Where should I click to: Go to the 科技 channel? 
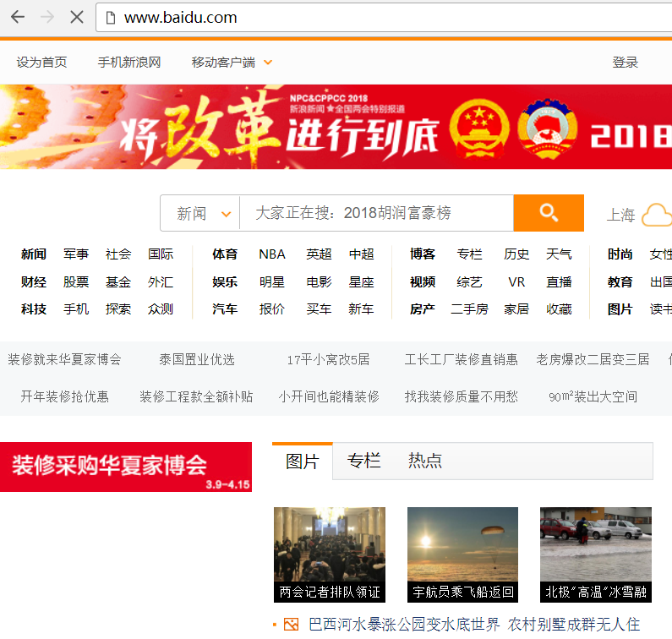[34, 309]
